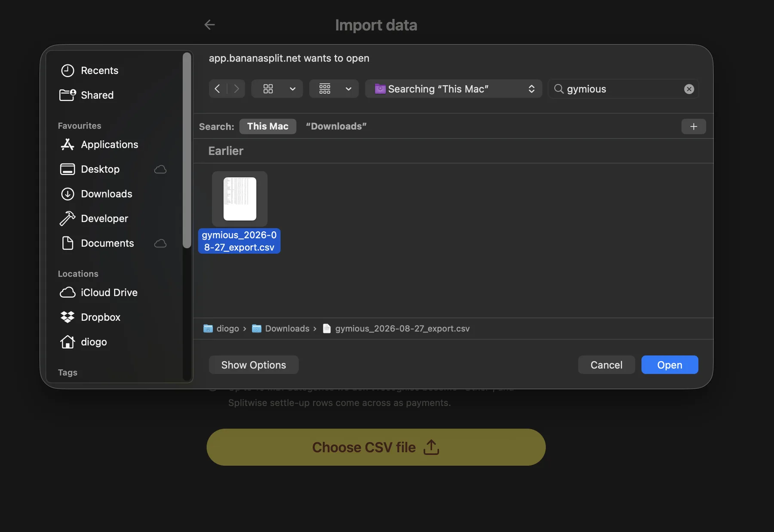Expand the grouping options chevron
The image size is (774, 532).
point(348,89)
